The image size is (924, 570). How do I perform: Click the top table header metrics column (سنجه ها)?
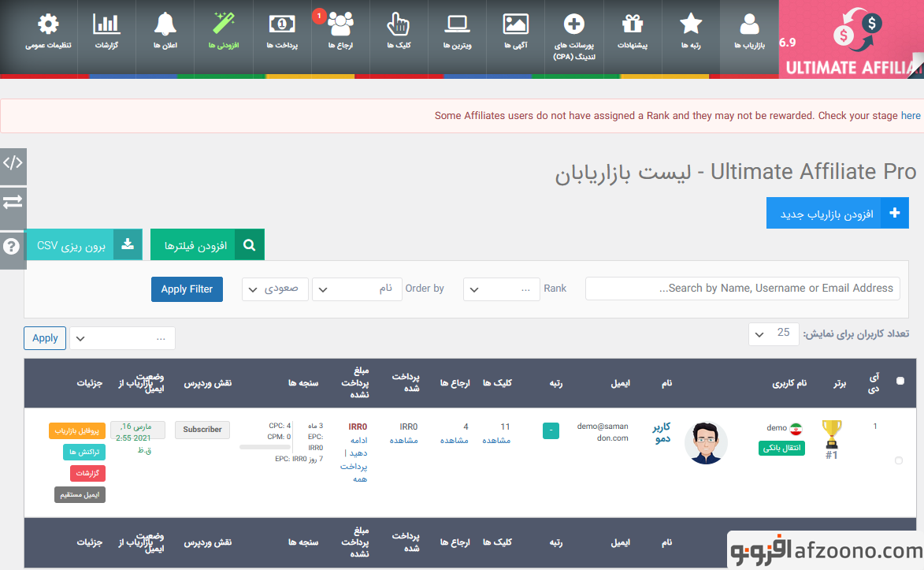click(x=303, y=383)
